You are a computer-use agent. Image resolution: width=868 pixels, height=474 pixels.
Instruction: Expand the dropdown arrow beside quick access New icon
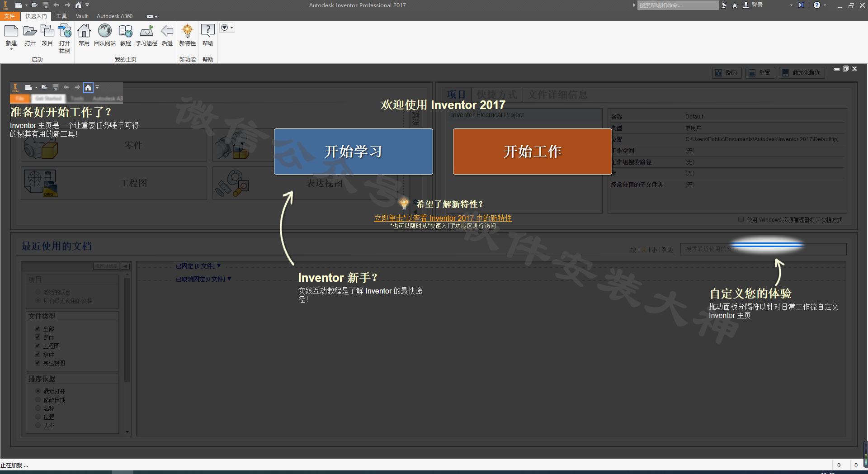click(x=26, y=5)
